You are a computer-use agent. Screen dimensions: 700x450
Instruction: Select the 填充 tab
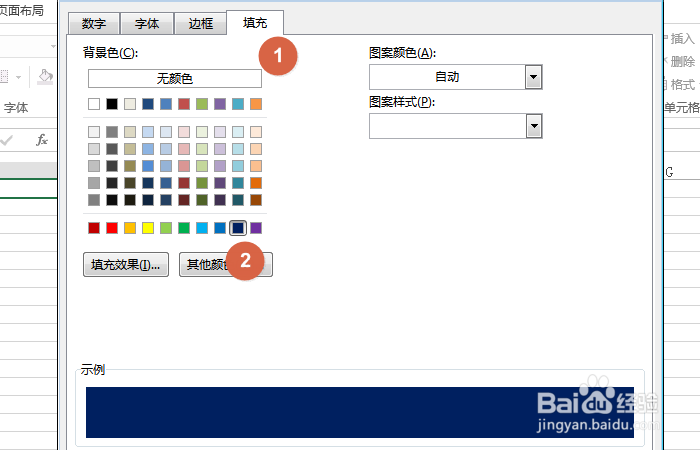click(x=255, y=22)
